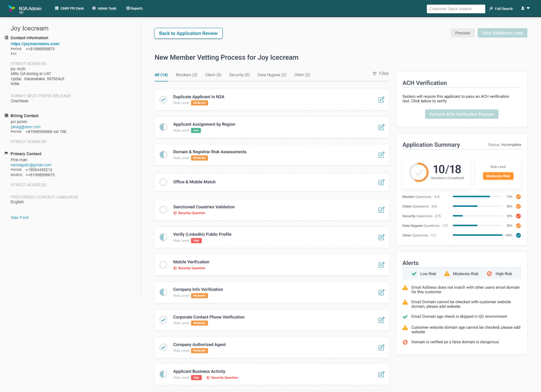Click the flag icon beside Primary Contact

point(6,154)
